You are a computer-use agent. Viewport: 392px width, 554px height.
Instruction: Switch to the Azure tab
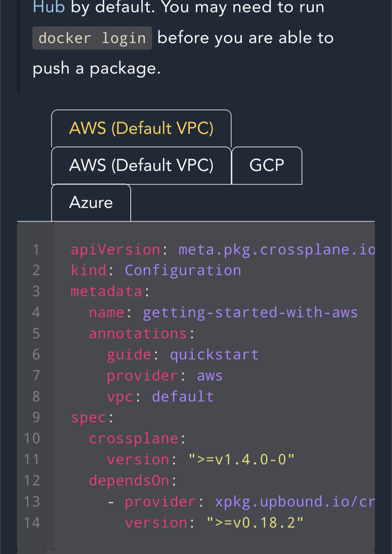[x=91, y=202]
